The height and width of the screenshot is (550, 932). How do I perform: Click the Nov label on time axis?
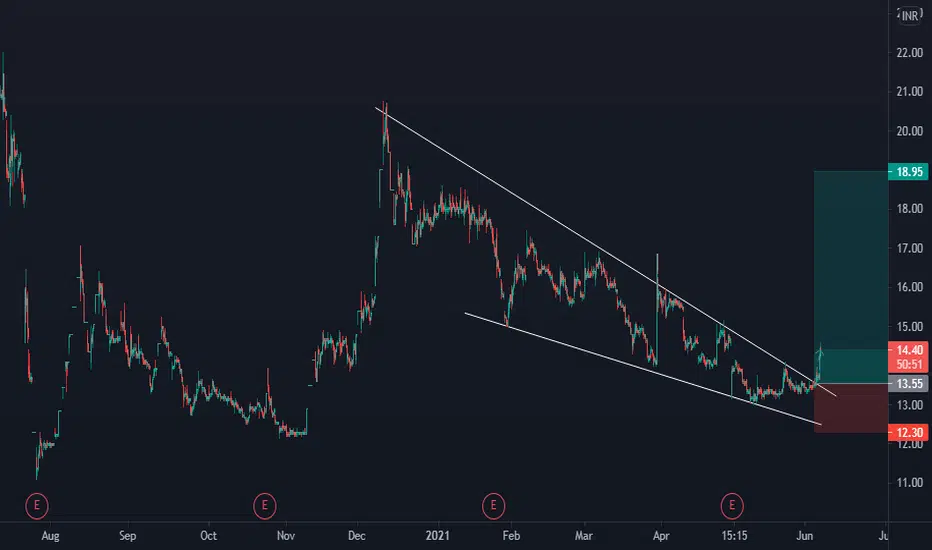[286, 536]
